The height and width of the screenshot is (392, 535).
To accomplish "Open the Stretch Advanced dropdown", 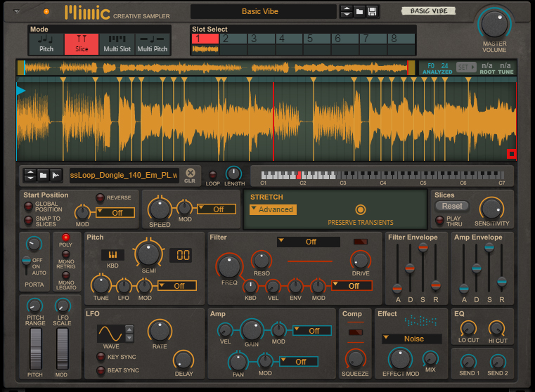I will click(273, 209).
